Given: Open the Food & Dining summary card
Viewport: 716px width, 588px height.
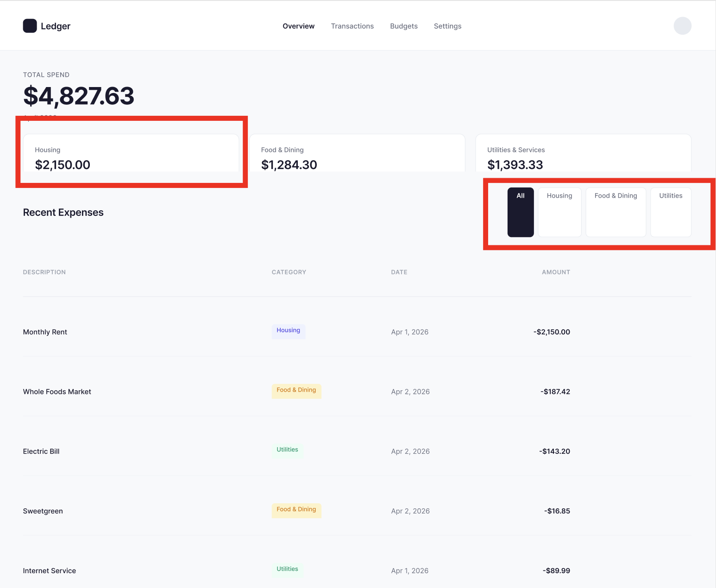Looking at the screenshot, I should [x=357, y=154].
